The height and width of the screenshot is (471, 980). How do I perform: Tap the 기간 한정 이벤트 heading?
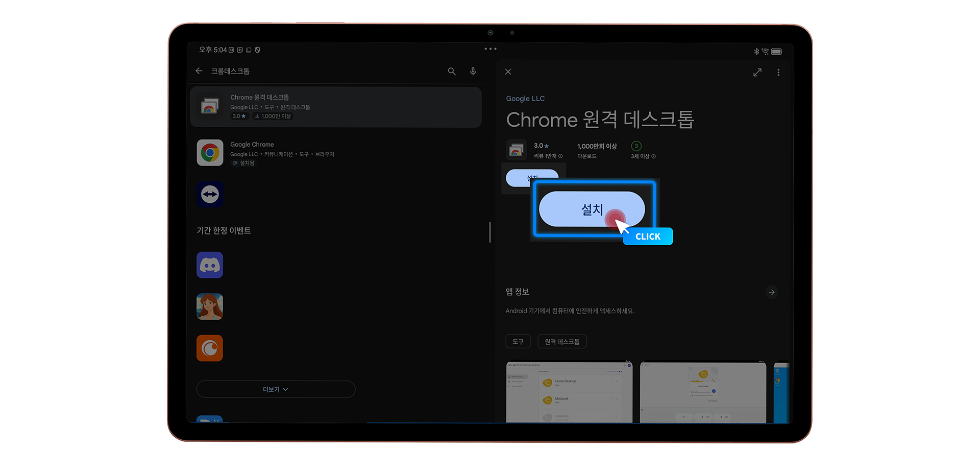(x=224, y=230)
